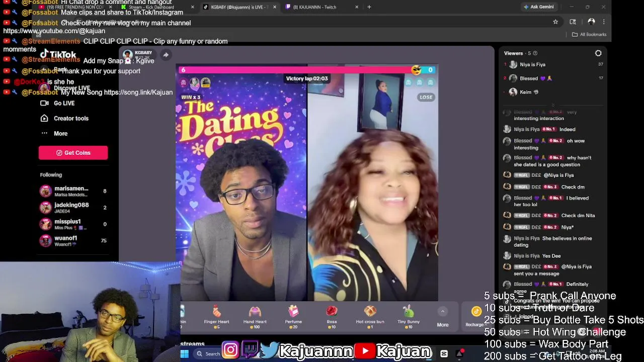Click the media control icon in Chrome toolbar
Screen dimensions: 644x362
573,22
